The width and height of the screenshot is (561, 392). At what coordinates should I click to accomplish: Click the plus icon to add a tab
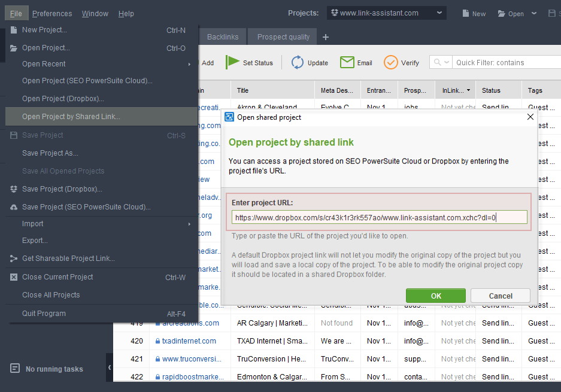coord(325,37)
